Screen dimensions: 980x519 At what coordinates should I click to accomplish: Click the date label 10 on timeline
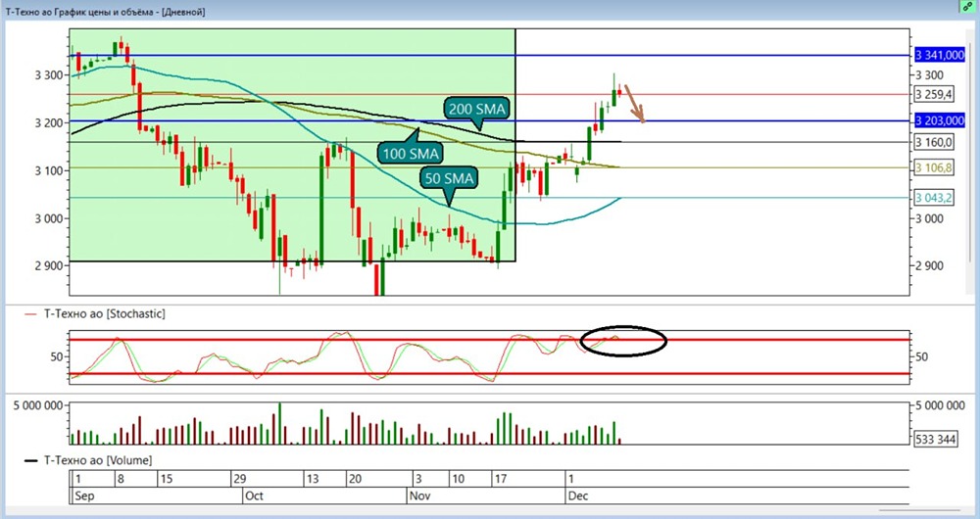click(x=458, y=479)
